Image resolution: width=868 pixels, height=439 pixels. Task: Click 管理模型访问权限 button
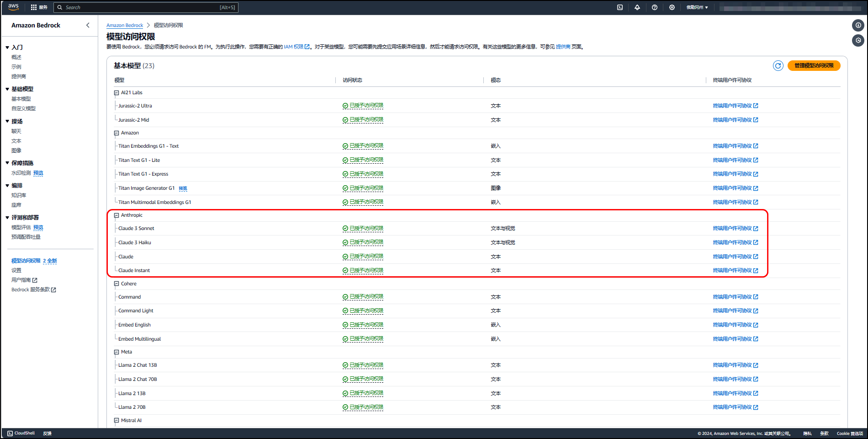(x=814, y=65)
